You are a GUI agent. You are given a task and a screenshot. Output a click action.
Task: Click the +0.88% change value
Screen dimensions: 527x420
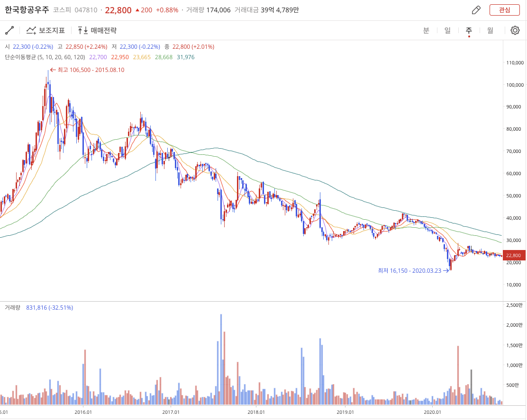click(x=167, y=10)
